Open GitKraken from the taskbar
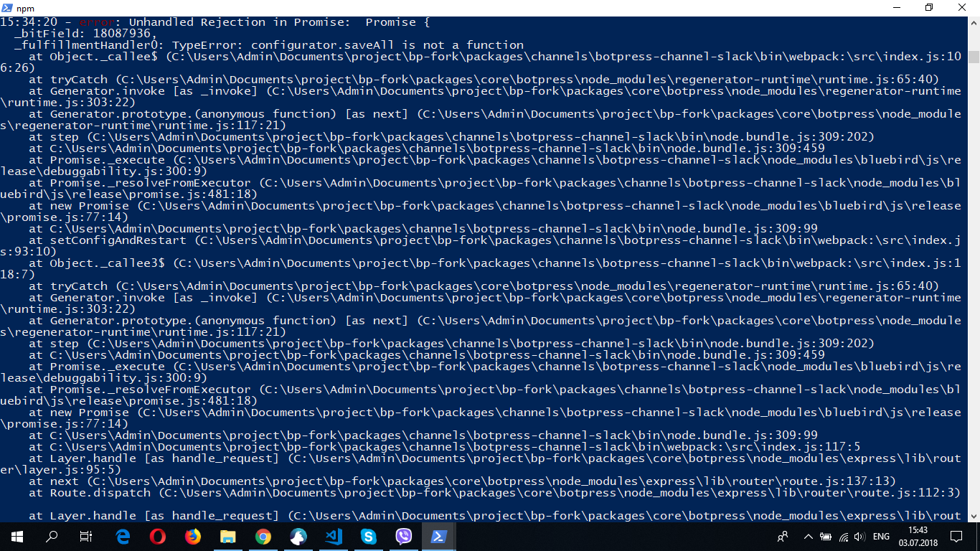The image size is (980, 551). (x=298, y=536)
